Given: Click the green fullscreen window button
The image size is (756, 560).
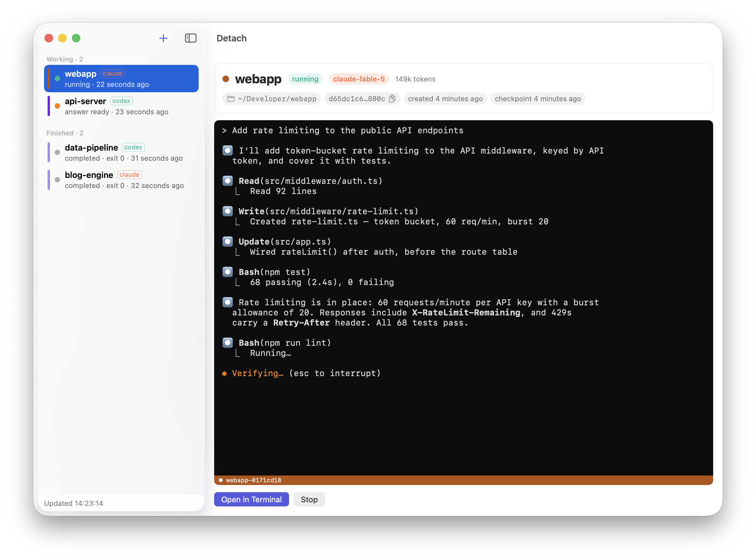Looking at the screenshot, I should pyautogui.click(x=76, y=38).
